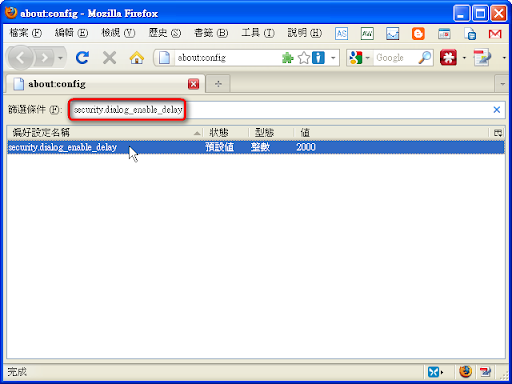Click the red pencil note icon in status bar
Image resolution: width=512 pixels, height=384 pixels.
click(485, 371)
